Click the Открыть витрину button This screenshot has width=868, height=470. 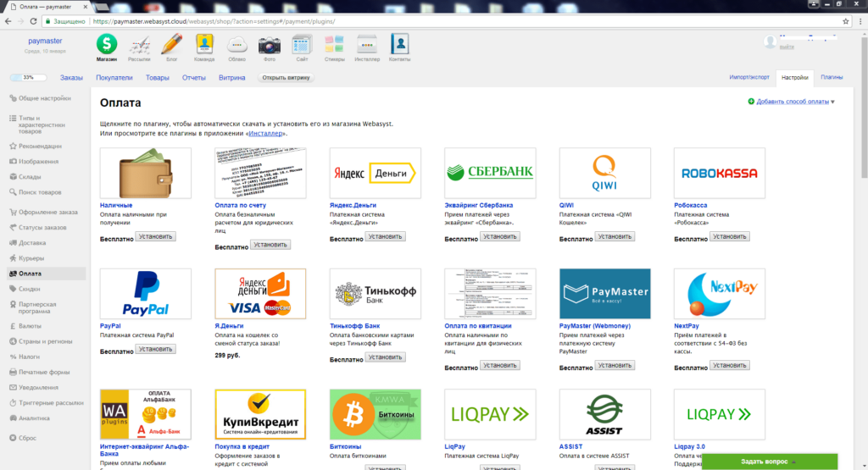click(286, 77)
